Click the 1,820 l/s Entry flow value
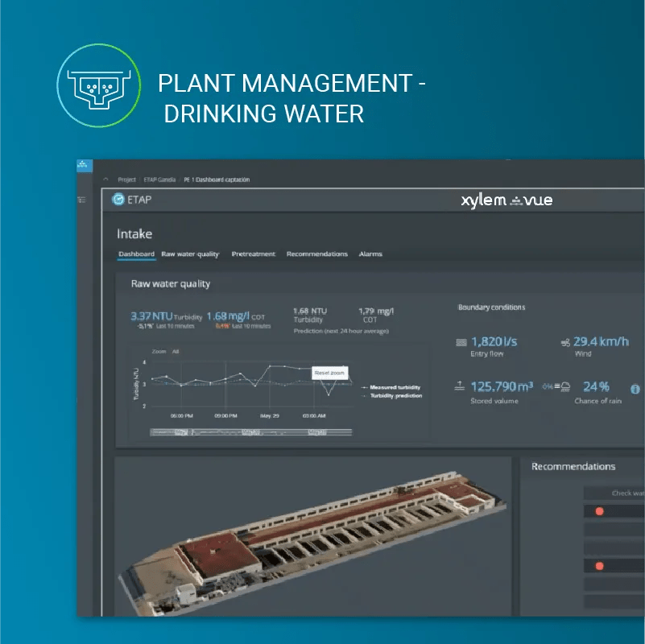Viewport: 645px width, 644px height. [494, 342]
